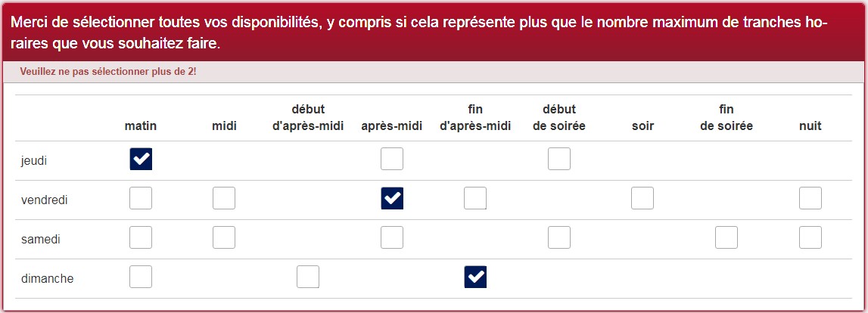Click the "dimanche" row label
Screen dimensions: 868x313
(x=47, y=279)
